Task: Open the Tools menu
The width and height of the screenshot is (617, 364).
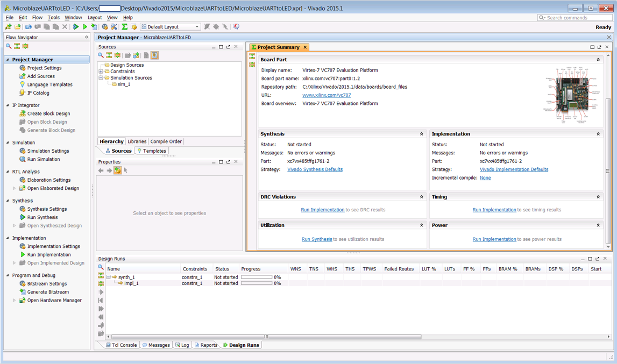Action: tap(53, 17)
